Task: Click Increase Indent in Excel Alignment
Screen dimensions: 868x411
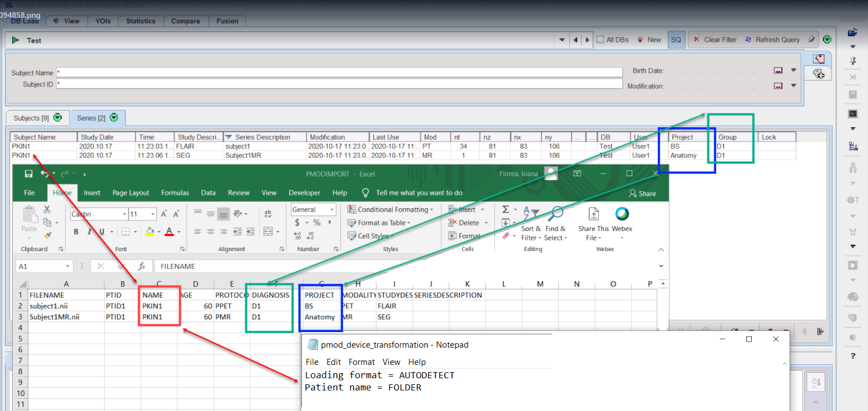Action: click(250, 232)
